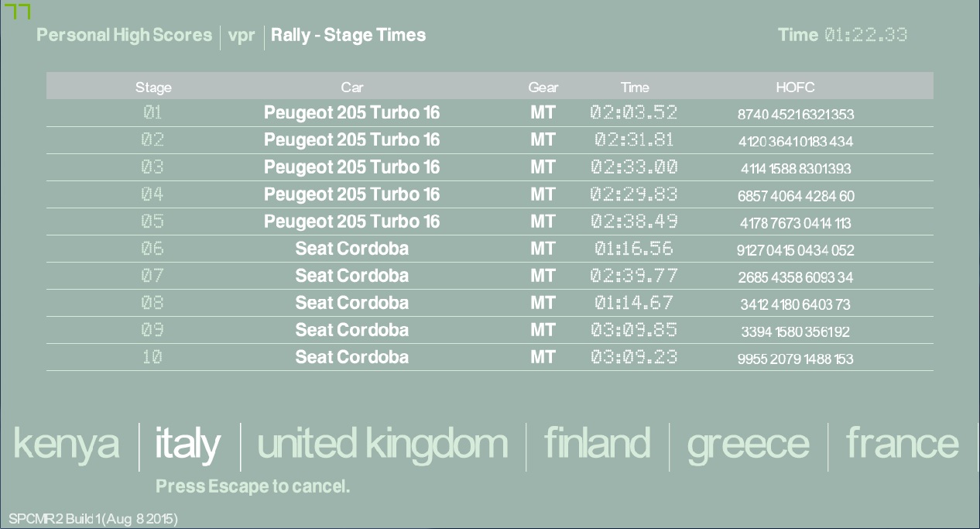Choose the greece rally tab
Viewport: 980px width, 529px height.
748,444
